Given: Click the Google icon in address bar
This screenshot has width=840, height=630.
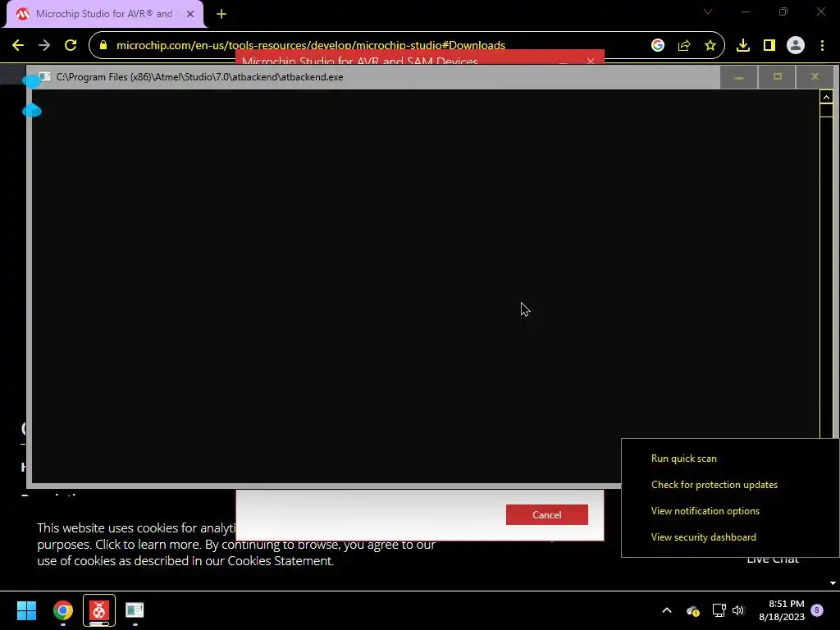Looking at the screenshot, I should (658, 46).
